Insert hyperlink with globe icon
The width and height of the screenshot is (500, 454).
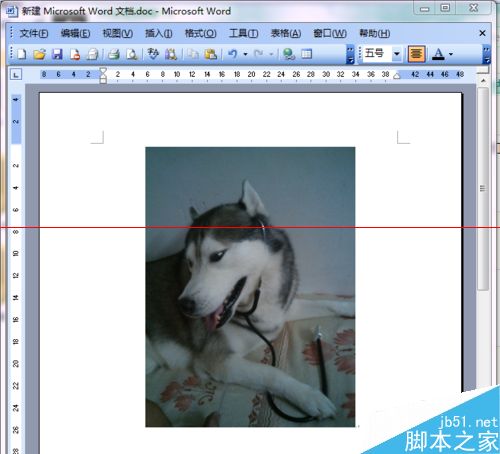pos(289,54)
